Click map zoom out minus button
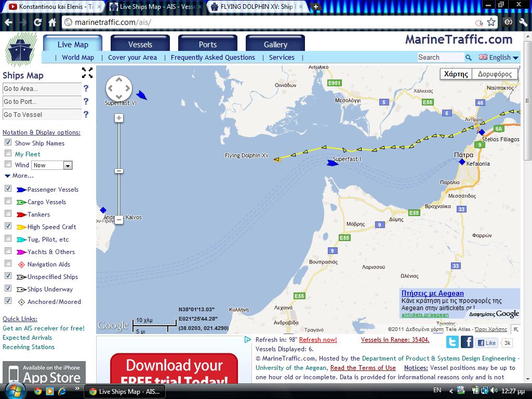 pyautogui.click(x=119, y=220)
